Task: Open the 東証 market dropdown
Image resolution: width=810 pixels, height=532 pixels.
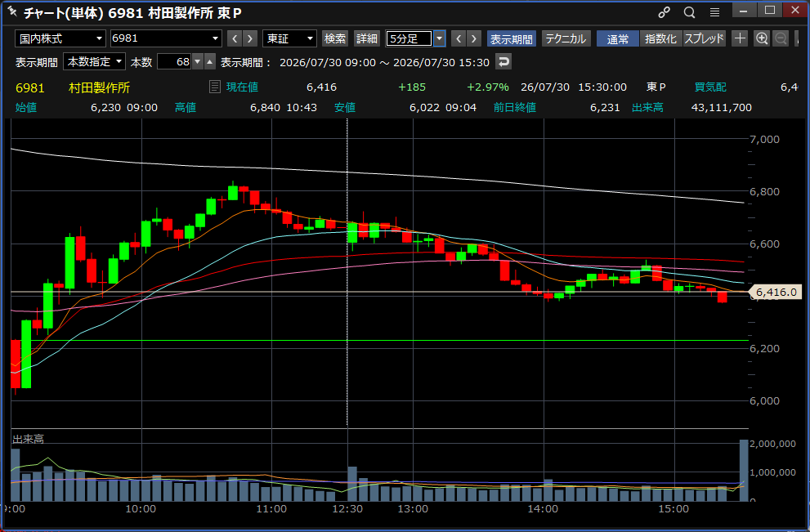Action: click(x=289, y=38)
